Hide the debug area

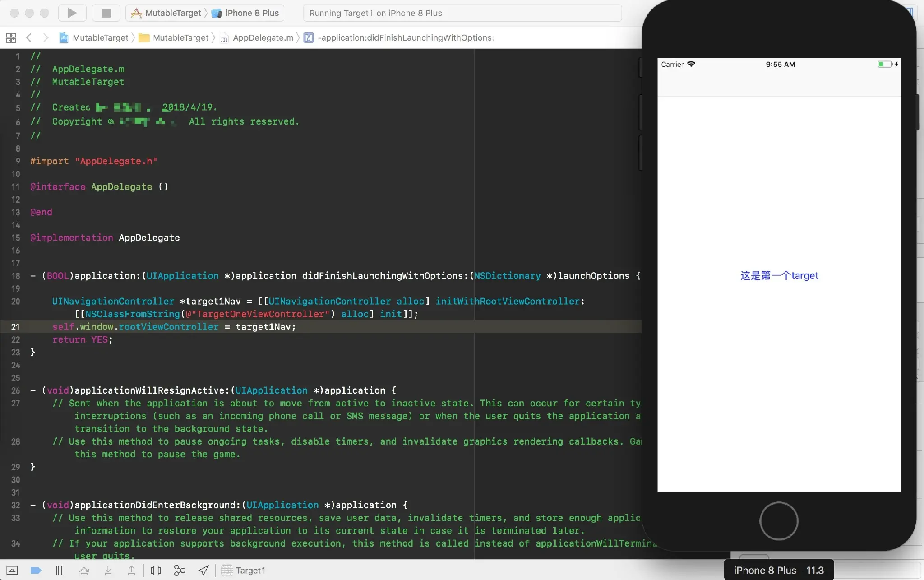tap(12, 571)
